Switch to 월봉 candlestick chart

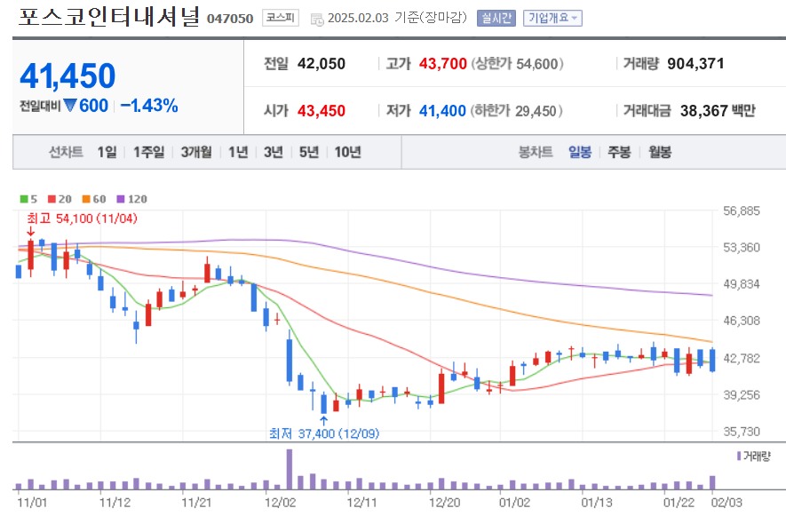pos(660,152)
